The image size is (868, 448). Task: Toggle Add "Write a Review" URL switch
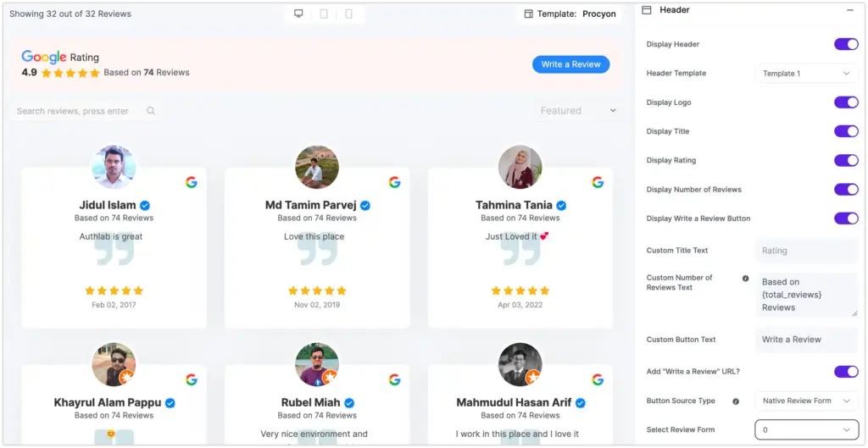(x=846, y=372)
